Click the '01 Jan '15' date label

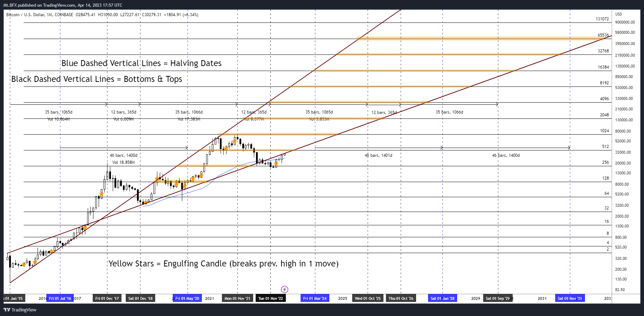(x=14, y=298)
